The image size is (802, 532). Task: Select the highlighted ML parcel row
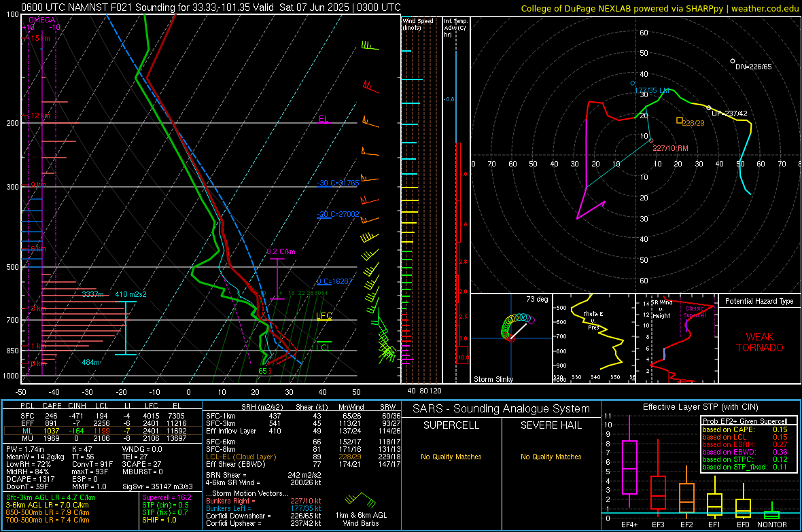[101, 431]
